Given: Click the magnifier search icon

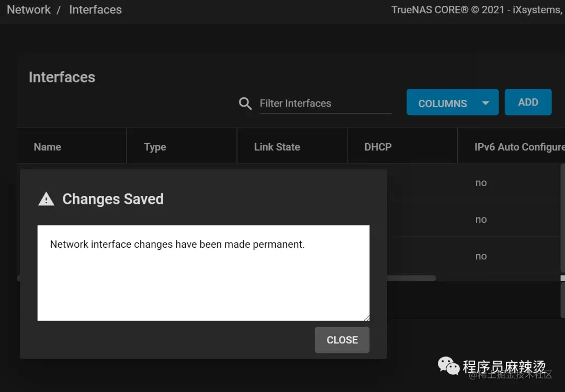Looking at the screenshot, I should [x=245, y=103].
